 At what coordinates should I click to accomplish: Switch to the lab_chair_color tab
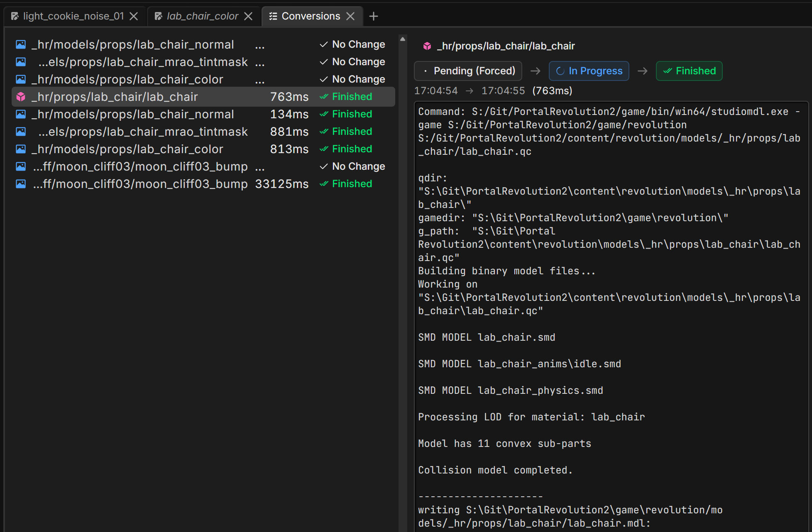point(203,16)
